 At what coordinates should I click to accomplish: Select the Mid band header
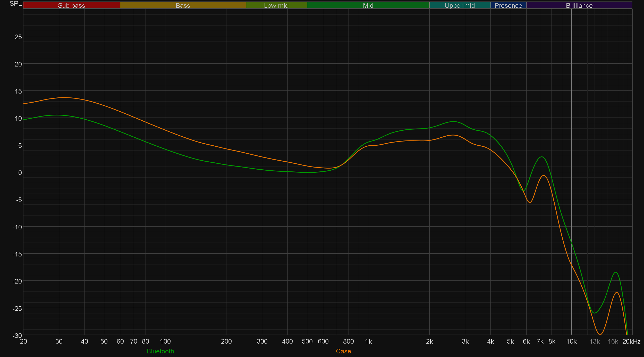coord(368,5)
